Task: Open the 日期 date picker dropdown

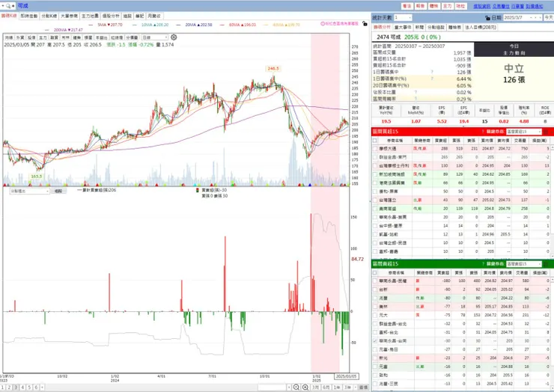Action: point(531,17)
